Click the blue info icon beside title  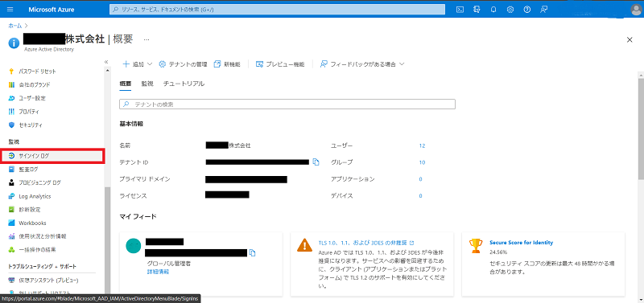pos(14,43)
